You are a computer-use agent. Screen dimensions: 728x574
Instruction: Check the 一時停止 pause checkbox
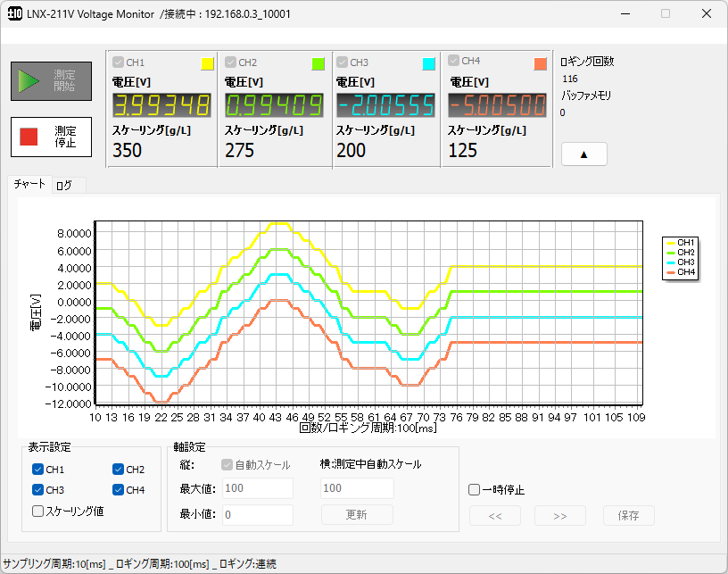click(x=474, y=489)
